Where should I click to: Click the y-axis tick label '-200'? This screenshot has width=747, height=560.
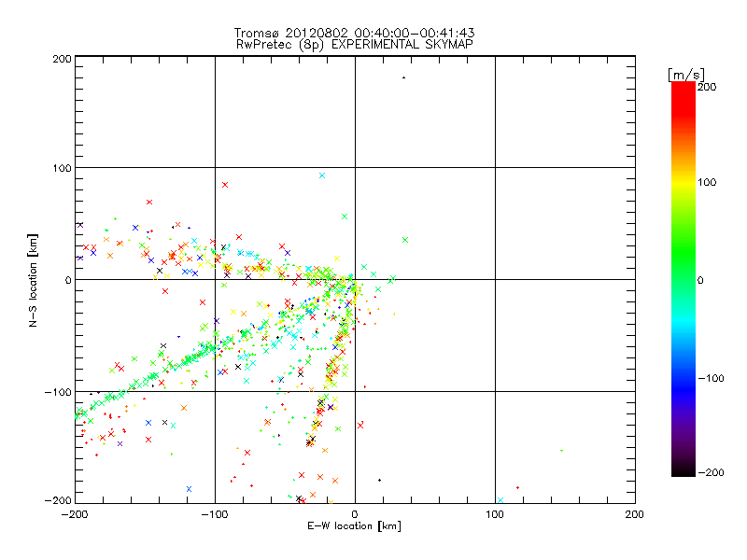click(58, 500)
